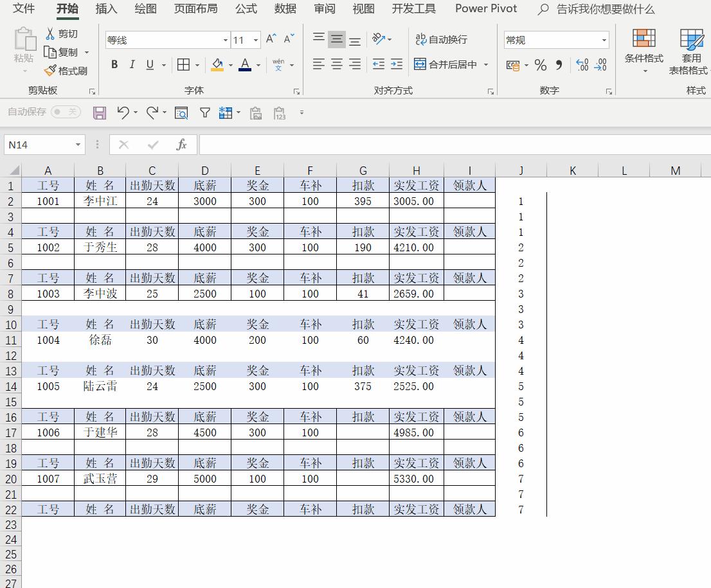Toggle the AutoSave (自动保存) switch
Image resolution: width=711 pixels, height=588 pixels.
tap(66, 112)
